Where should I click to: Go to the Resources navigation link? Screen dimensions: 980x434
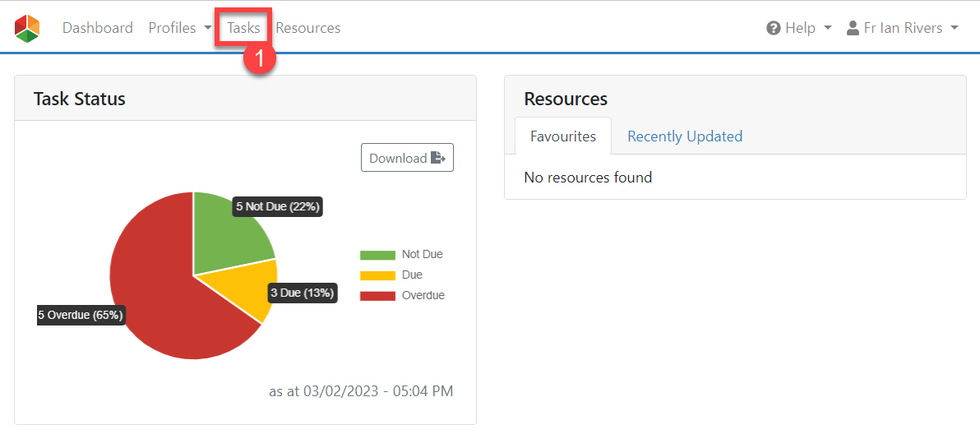[307, 28]
